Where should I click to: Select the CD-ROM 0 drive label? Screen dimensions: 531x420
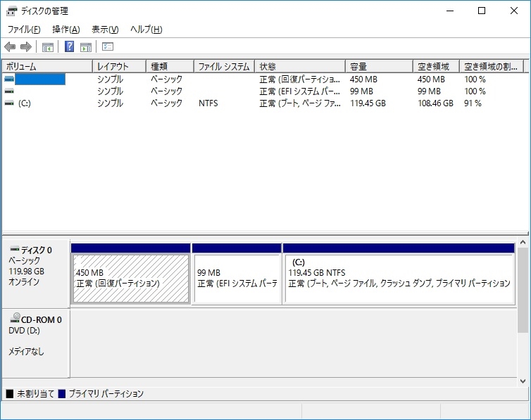pyautogui.click(x=42, y=319)
